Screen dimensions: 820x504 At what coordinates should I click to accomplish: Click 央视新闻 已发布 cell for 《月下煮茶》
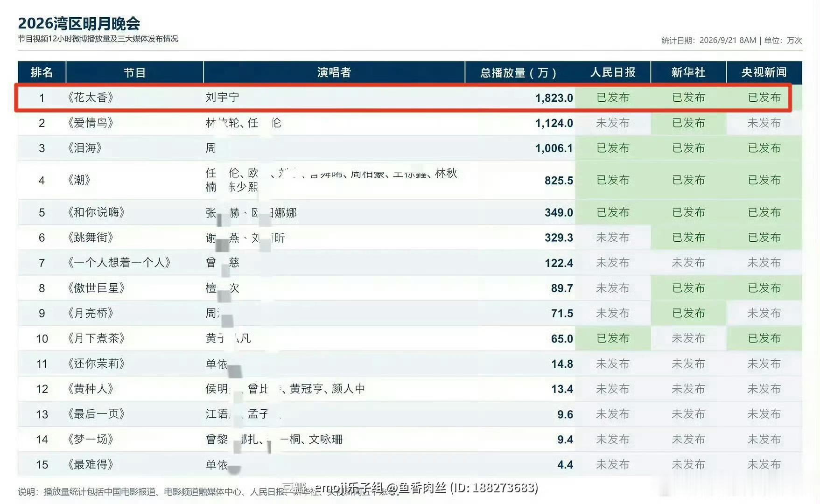pos(764,338)
